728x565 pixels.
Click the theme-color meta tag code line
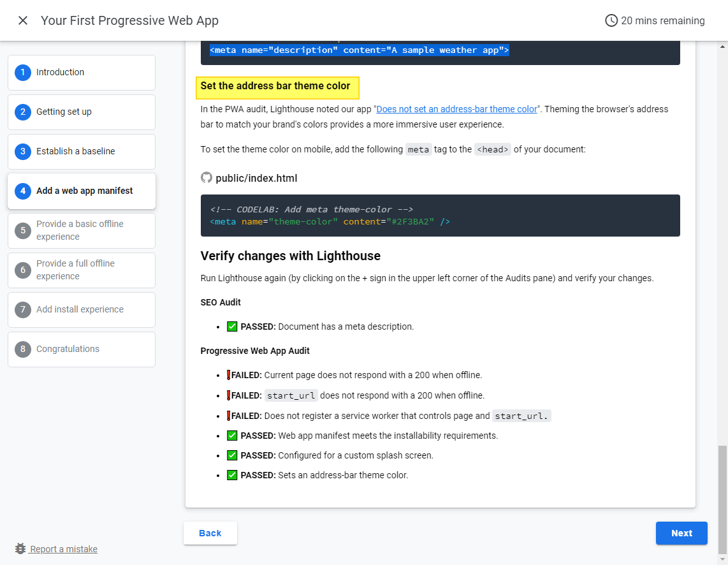click(330, 221)
